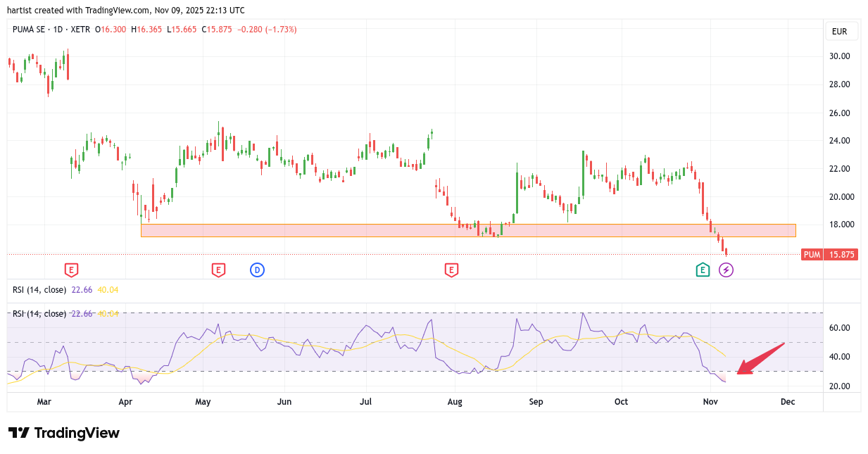
Task: Click the red earnings marker in August
Action: pyautogui.click(x=451, y=270)
